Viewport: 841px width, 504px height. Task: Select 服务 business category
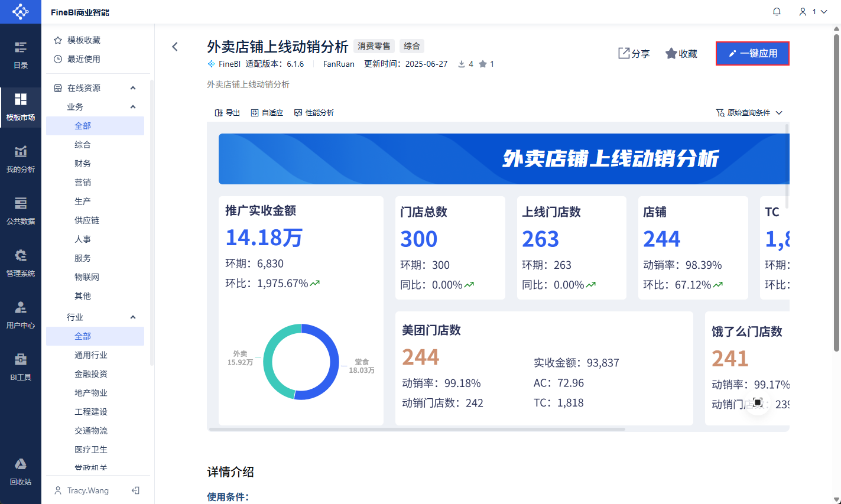tap(95, 258)
